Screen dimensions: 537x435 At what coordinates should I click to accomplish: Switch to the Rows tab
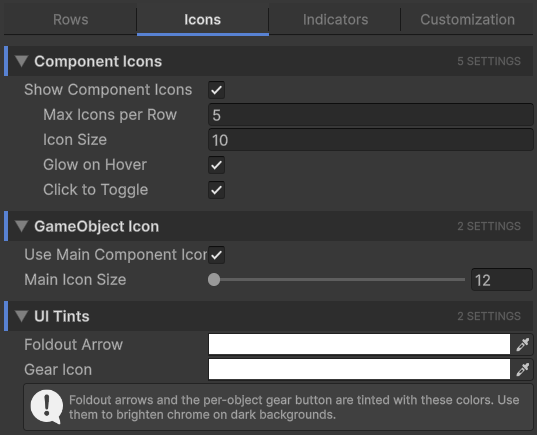[70, 20]
